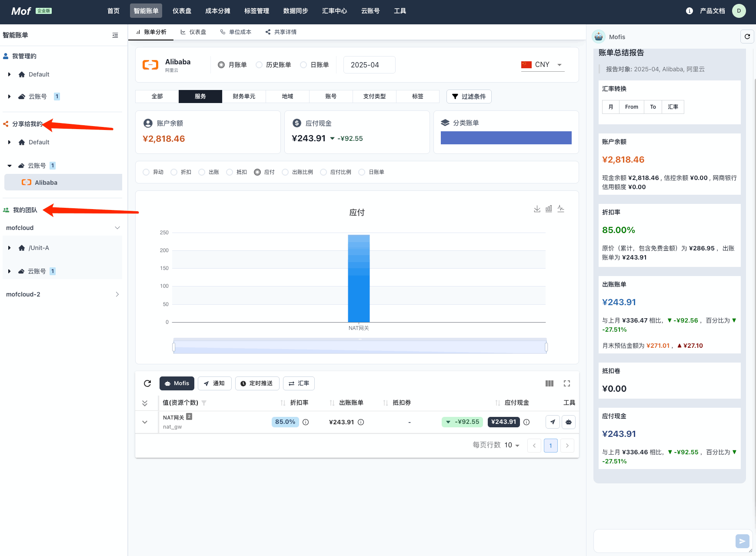Click the Mofis assistant avatar
756x556 pixels.
tap(599, 37)
